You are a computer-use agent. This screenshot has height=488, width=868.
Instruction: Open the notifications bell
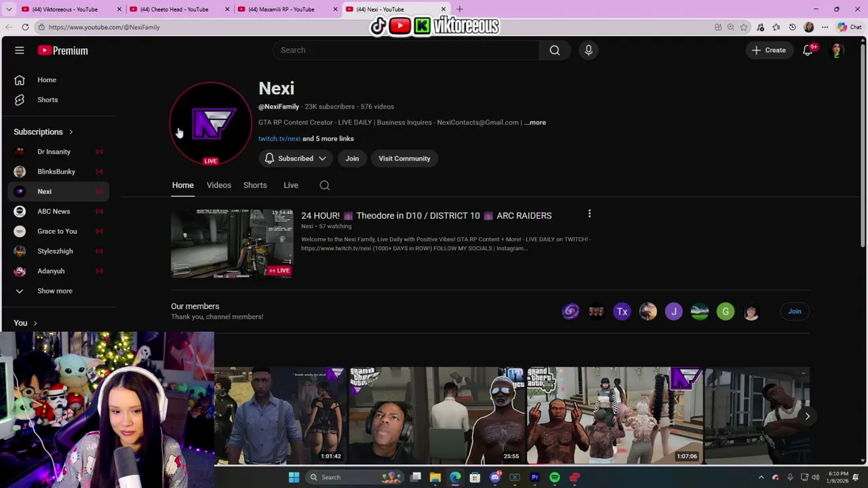click(x=808, y=50)
